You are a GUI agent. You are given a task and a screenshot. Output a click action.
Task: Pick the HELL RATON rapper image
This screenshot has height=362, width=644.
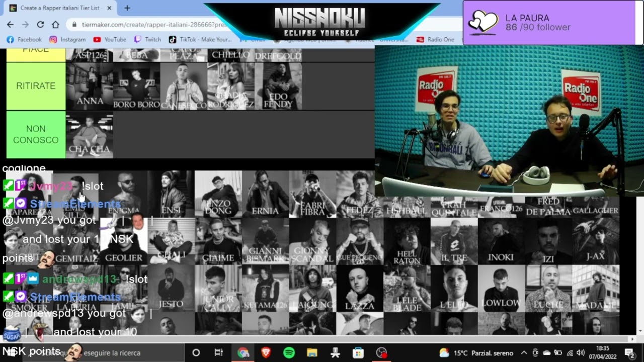coord(407,241)
